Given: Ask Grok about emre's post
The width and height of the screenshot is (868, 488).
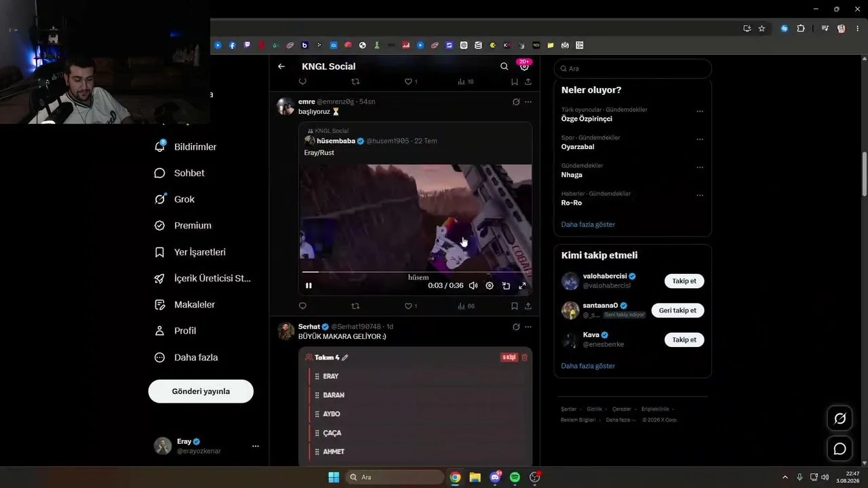Looking at the screenshot, I should (516, 102).
